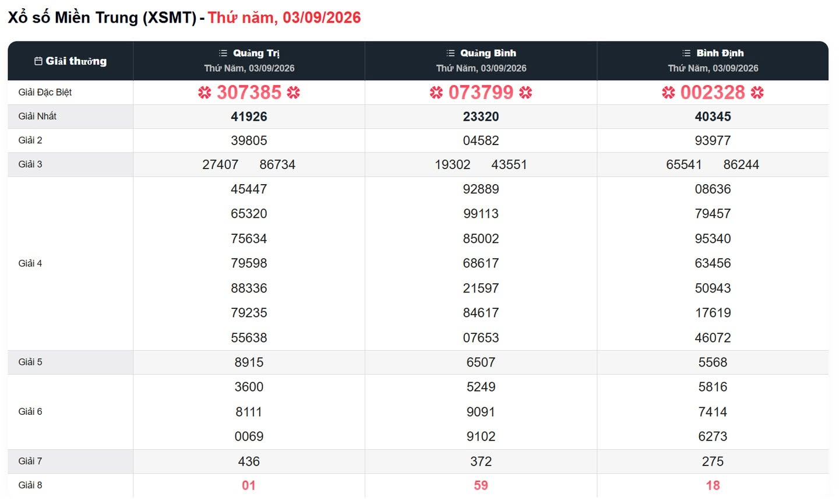This screenshot has height=504, width=839.
Task: Click the list icon beside Quảng Bình
Action: [x=450, y=53]
